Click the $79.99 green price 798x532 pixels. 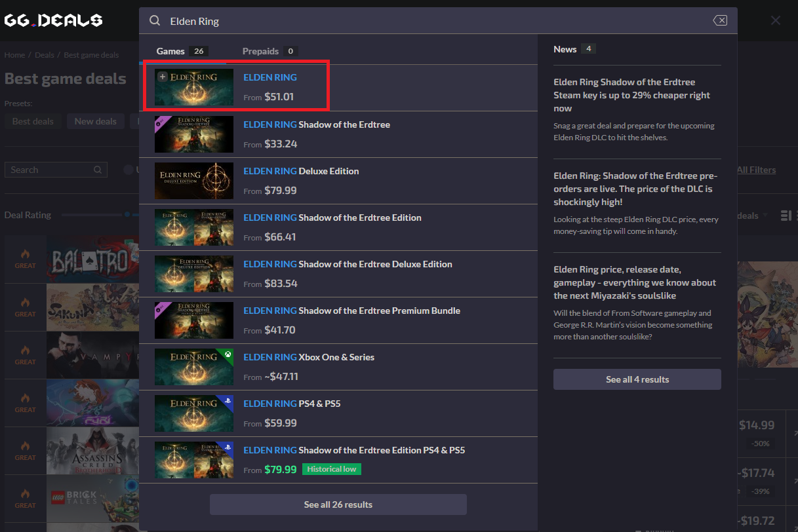[281, 469]
